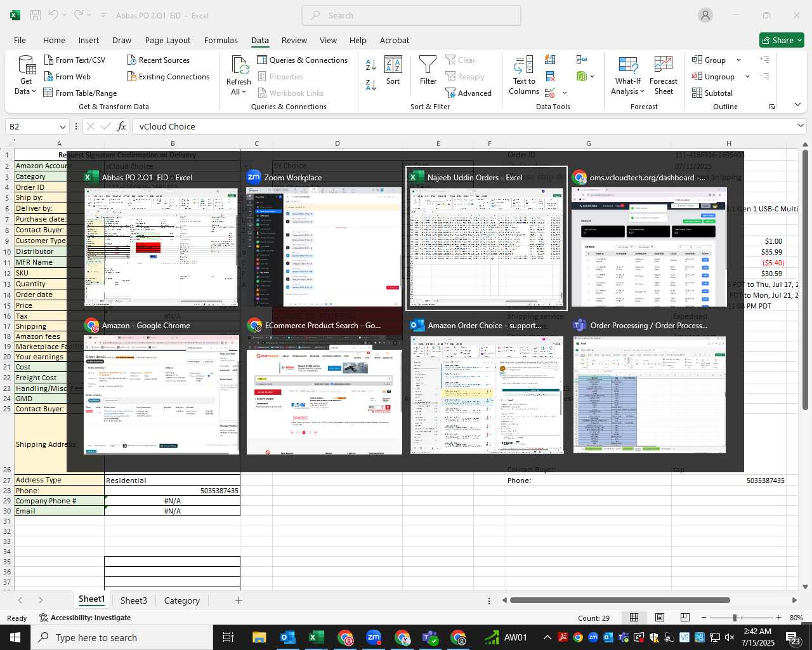812x650 pixels.
Task: Open the File menu
Action: (x=20, y=40)
